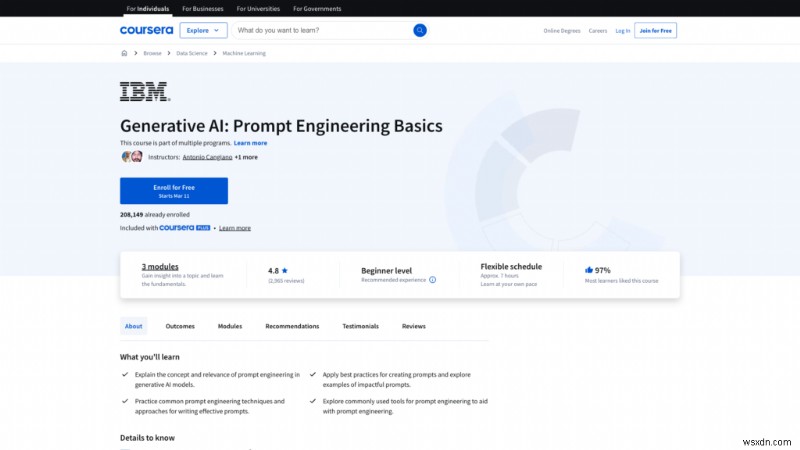Click Most learners liked this course text
This screenshot has height=450, width=800.
tap(621, 281)
